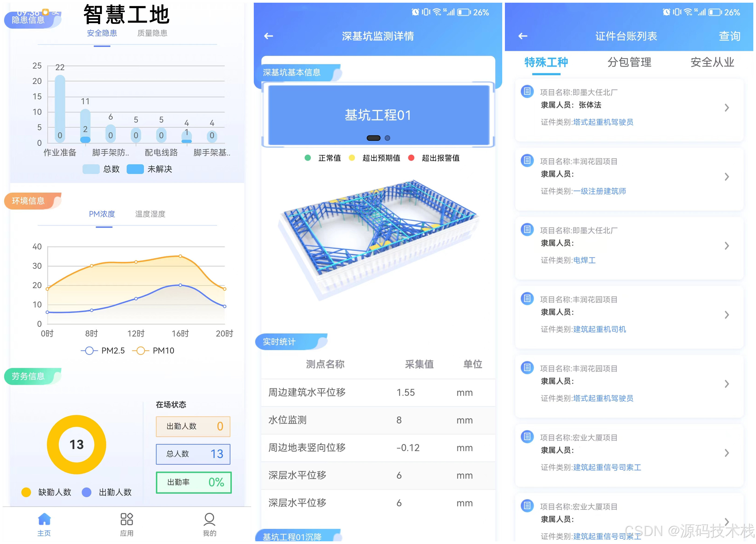Expand the 建筑起重机司机 certificate entry
756x544 pixels.
coord(726,315)
